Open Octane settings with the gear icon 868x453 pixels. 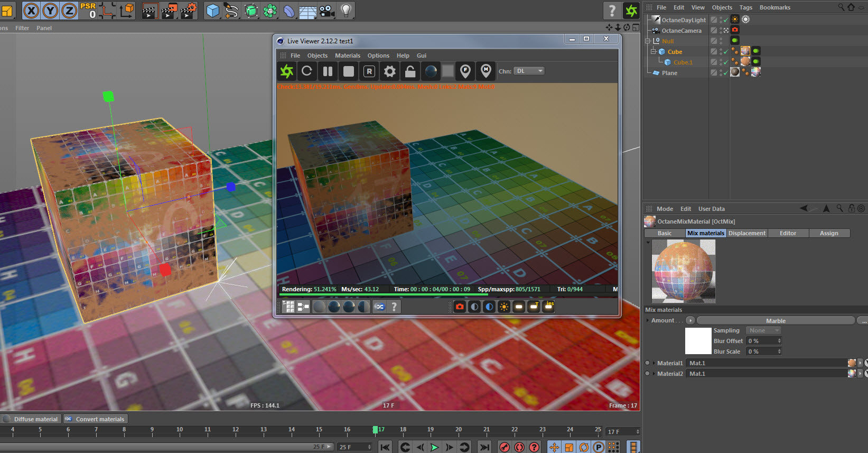click(x=389, y=71)
